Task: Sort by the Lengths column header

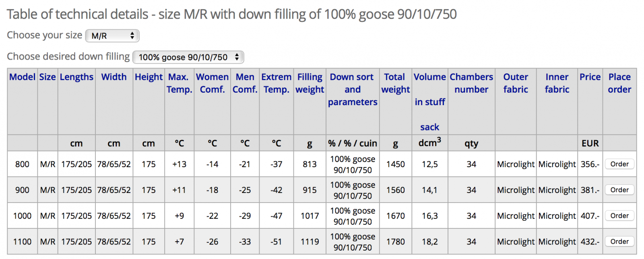Action: point(76,77)
